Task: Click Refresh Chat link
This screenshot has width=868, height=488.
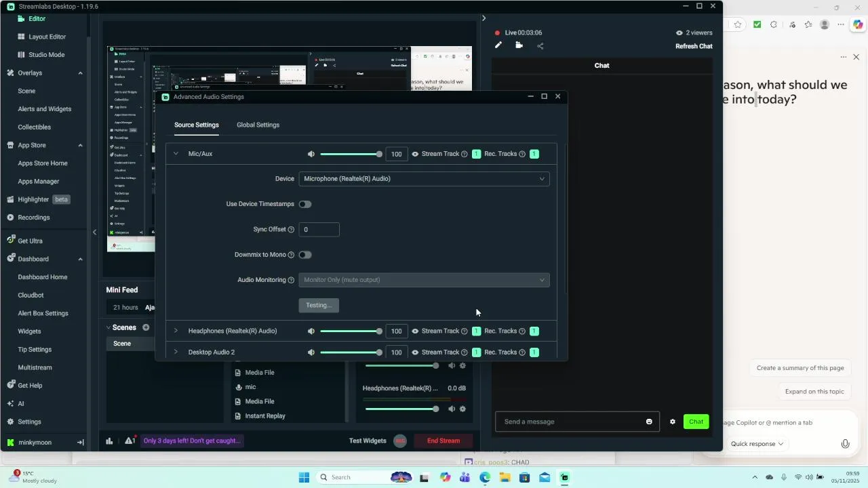Action: click(694, 46)
